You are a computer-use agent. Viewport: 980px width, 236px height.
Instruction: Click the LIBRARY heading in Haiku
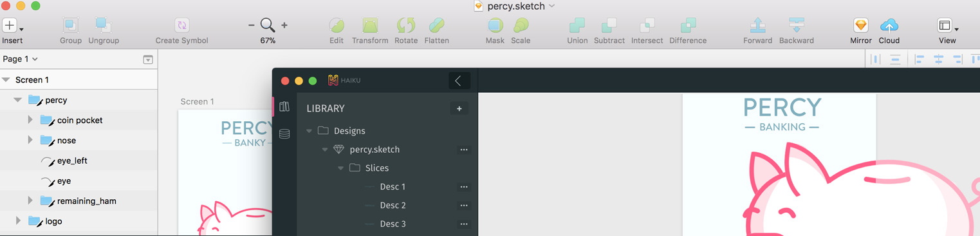pos(326,108)
